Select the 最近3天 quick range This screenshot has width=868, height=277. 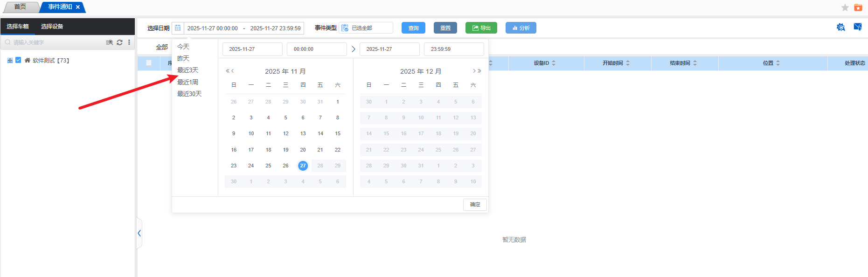click(188, 70)
